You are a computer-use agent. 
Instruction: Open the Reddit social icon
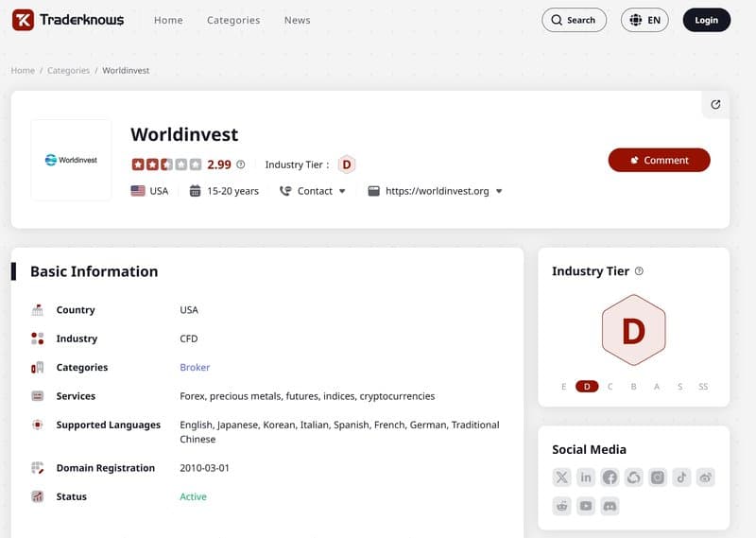tap(561, 506)
